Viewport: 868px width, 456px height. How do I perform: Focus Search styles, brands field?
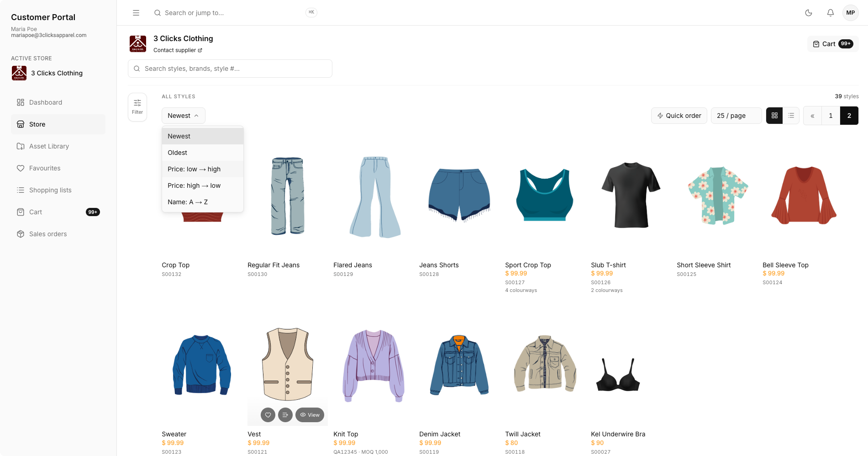[230, 69]
